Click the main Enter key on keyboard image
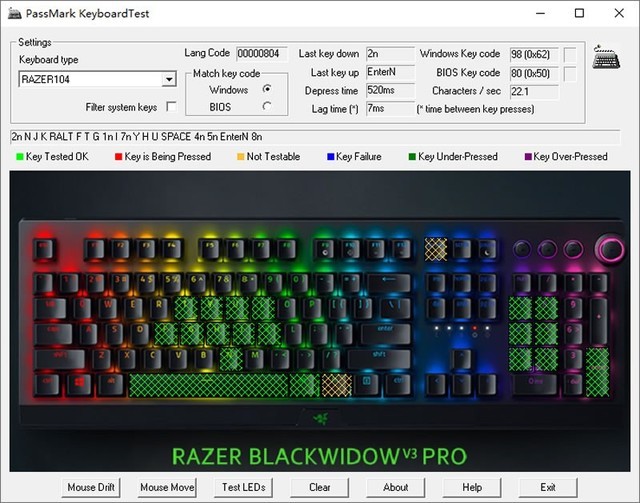The height and width of the screenshot is (503, 640). point(385,333)
